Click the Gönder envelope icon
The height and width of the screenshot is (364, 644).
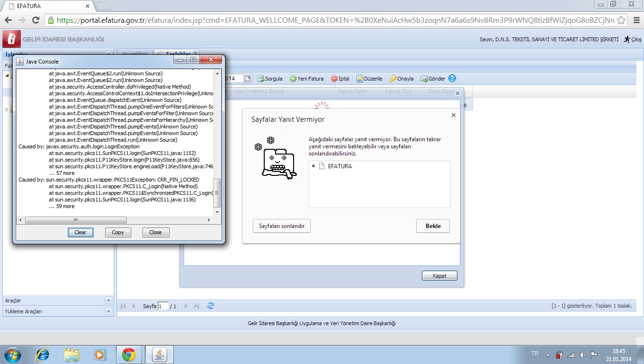pos(424,79)
